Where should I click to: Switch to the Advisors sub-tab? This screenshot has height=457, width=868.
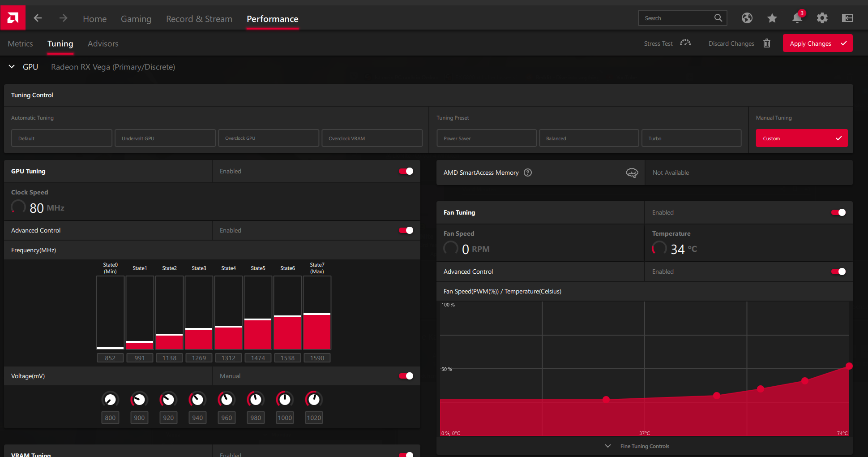coord(103,43)
